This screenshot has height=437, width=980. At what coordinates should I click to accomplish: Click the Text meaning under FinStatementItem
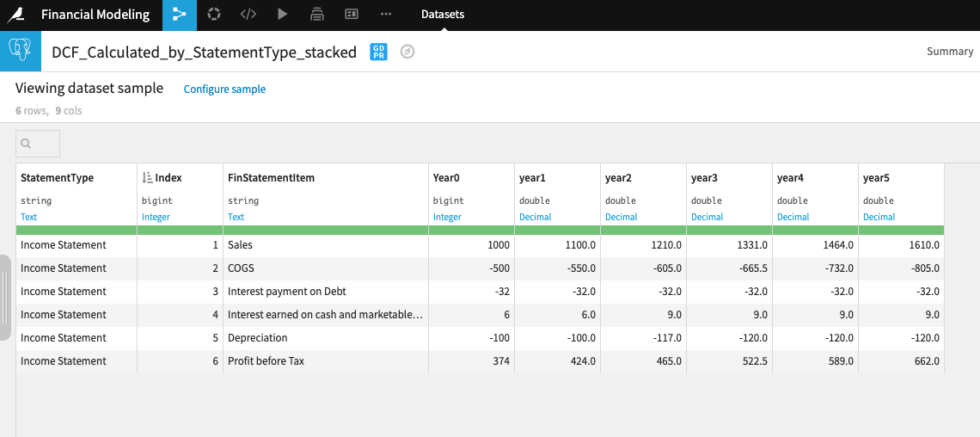coord(236,217)
